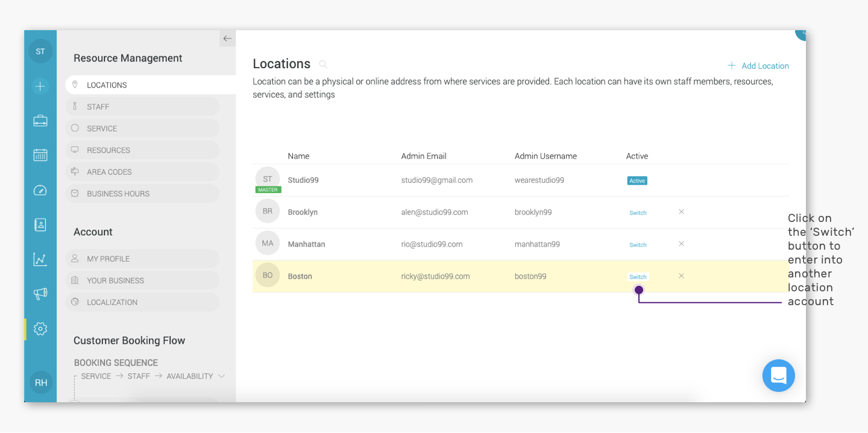
Task: Click Add Location link
Action: pyautogui.click(x=758, y=66)
